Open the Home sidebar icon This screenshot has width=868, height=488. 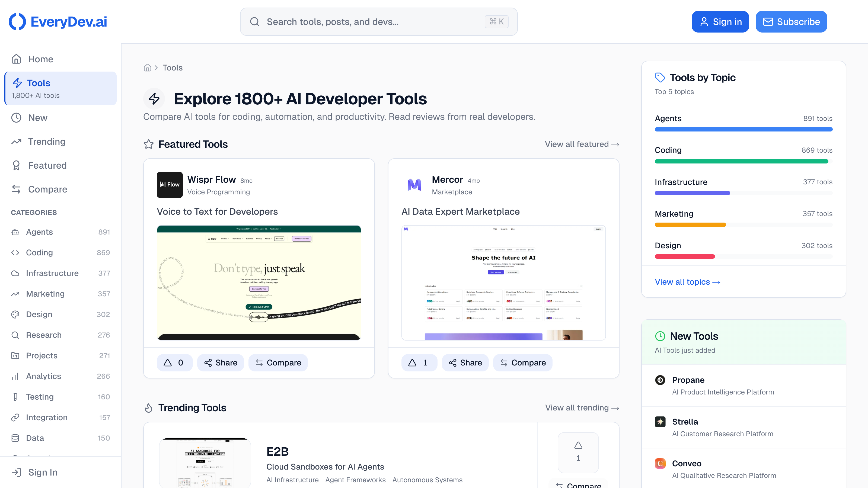(17, 59)
